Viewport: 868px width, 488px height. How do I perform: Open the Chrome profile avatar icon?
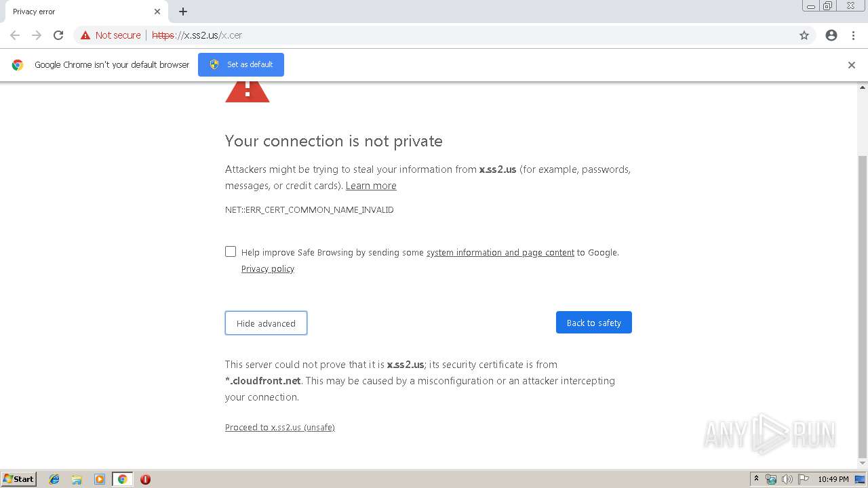[831, 35]
